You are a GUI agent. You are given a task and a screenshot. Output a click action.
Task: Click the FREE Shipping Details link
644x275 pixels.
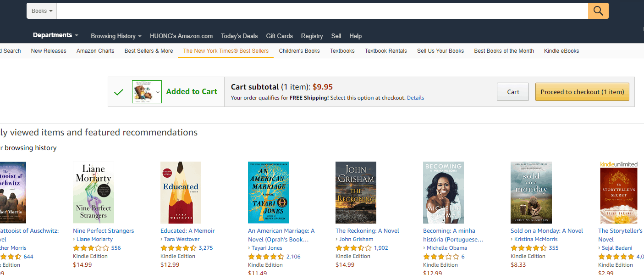click(415, 97)
